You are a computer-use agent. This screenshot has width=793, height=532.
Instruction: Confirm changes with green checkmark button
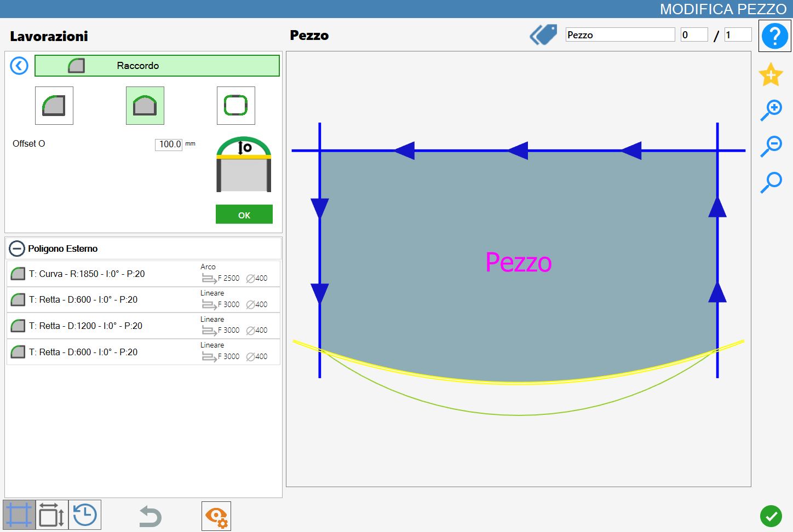771,516
